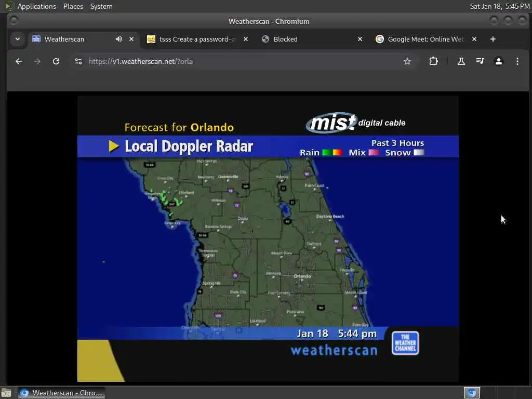Screen dimensions: 532x399
Task: Click the clock showing Sat Jan 18, 5:45 PM
Action: tap(499, 6)
